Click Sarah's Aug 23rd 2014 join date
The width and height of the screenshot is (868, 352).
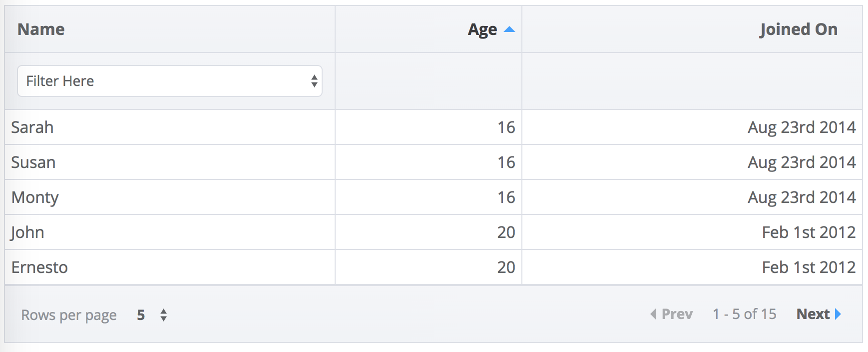tap(802, 127)
